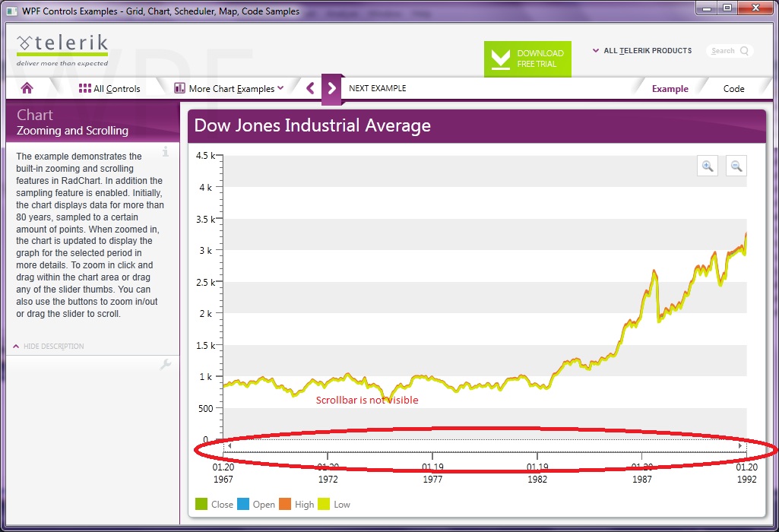Switch to the Code tab

pos(733,88)
